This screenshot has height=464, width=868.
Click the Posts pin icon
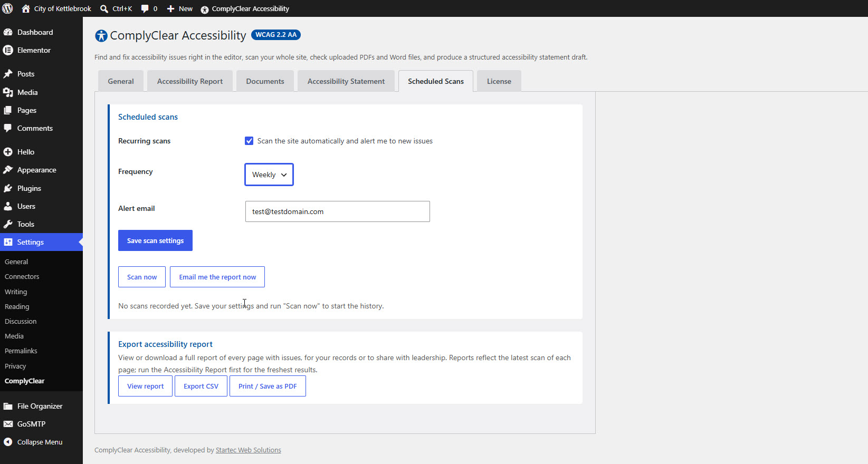pos(8,74)
